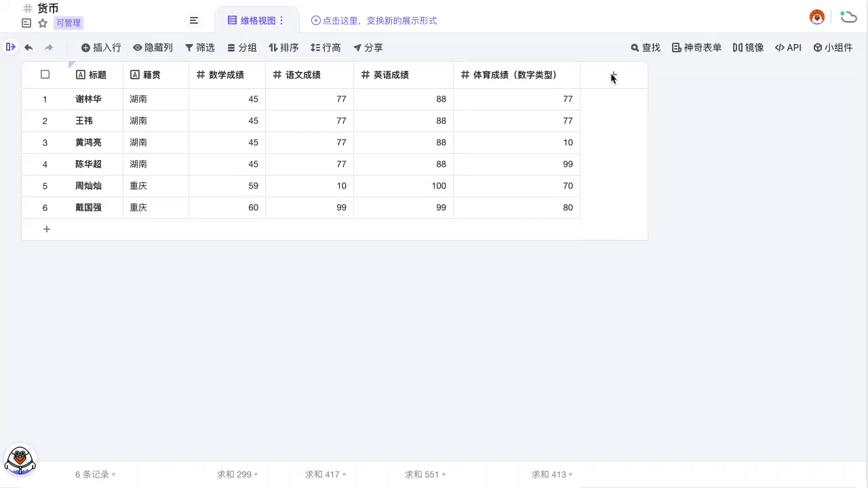Open the 6 条记录 summary dropdown
Image resolution: width=868 pixels, height=488 pixels.
tap(94, 474)
